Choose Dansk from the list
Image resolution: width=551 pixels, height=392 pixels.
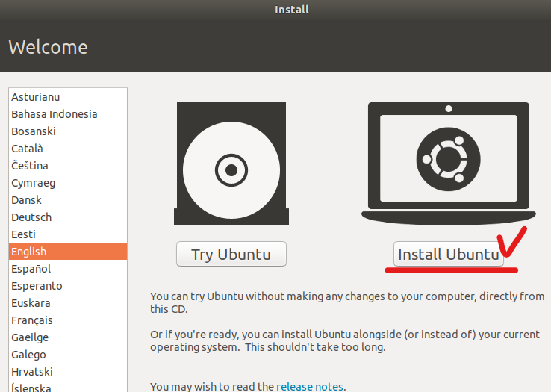[x=68, y=200]
